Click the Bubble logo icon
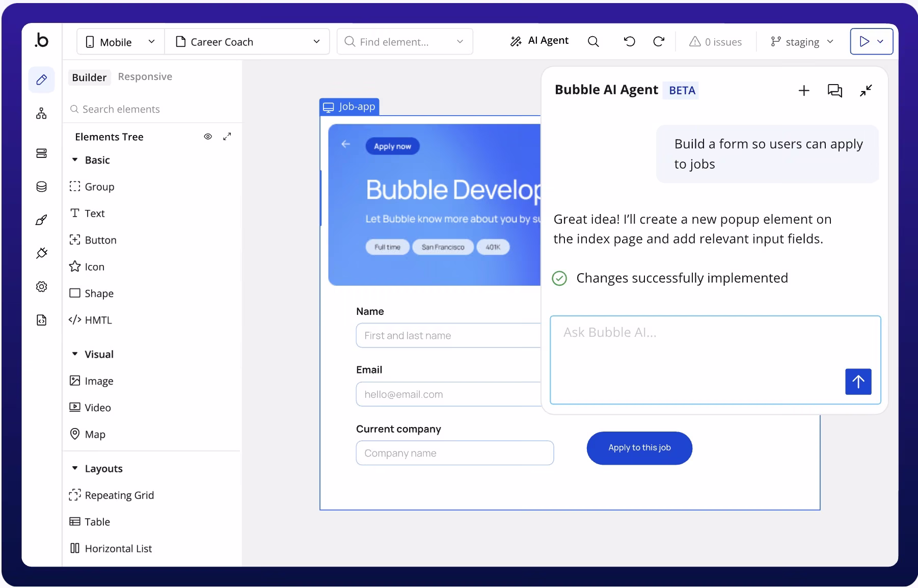The height and width of the screenshot is (588, 918). [x=42, y=40]
